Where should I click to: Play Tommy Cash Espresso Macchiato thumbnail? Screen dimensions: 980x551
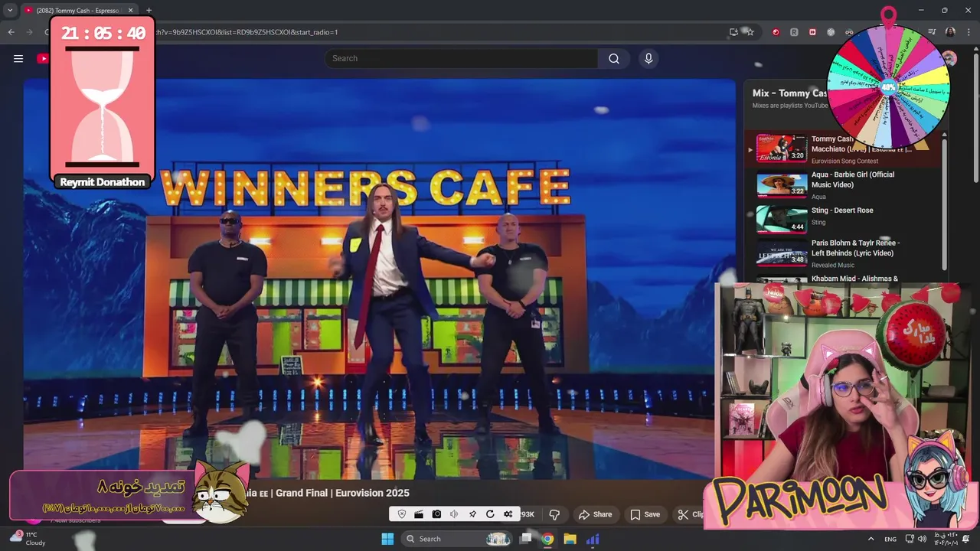782,148
